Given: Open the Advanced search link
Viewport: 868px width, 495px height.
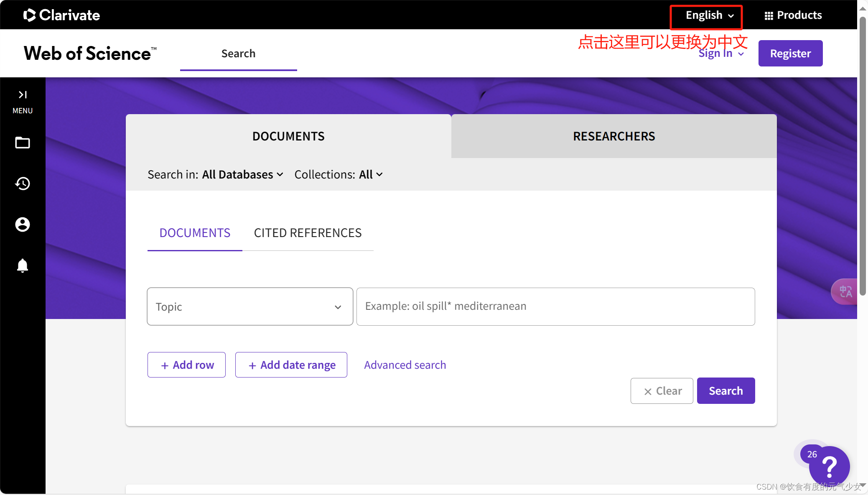Looking at the screenshot, I should pos(405,365).
